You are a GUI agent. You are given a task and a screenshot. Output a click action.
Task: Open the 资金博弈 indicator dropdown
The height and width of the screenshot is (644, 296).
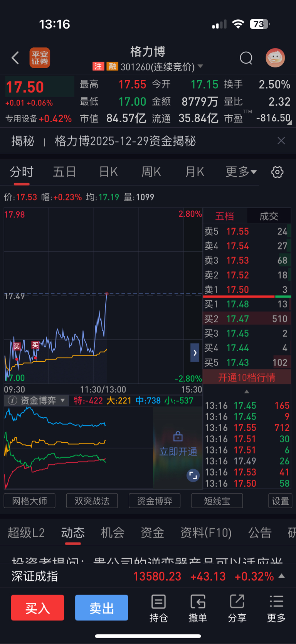click(x=63, y=401)
